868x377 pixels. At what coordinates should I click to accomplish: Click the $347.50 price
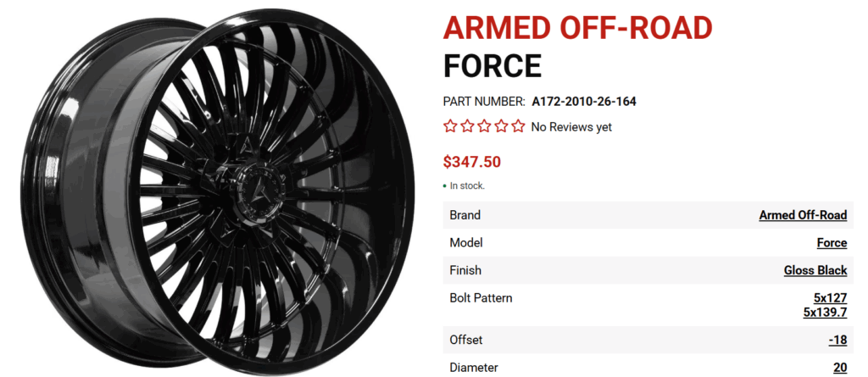click(x=473, y=161)
